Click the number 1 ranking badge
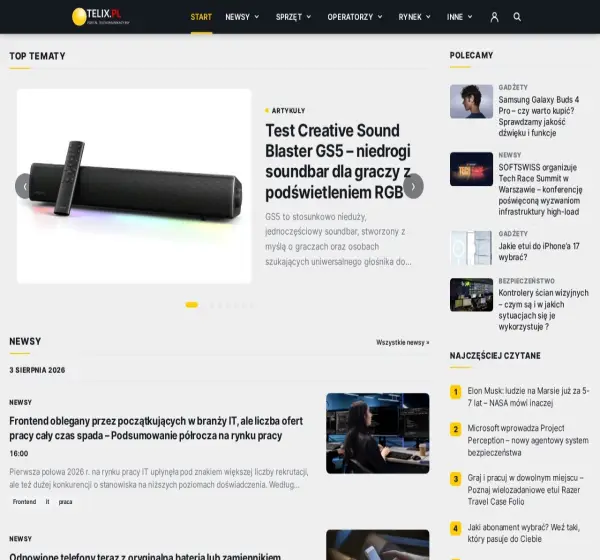The width and height of the screenshot is (600, 560). tap(455, 392)
